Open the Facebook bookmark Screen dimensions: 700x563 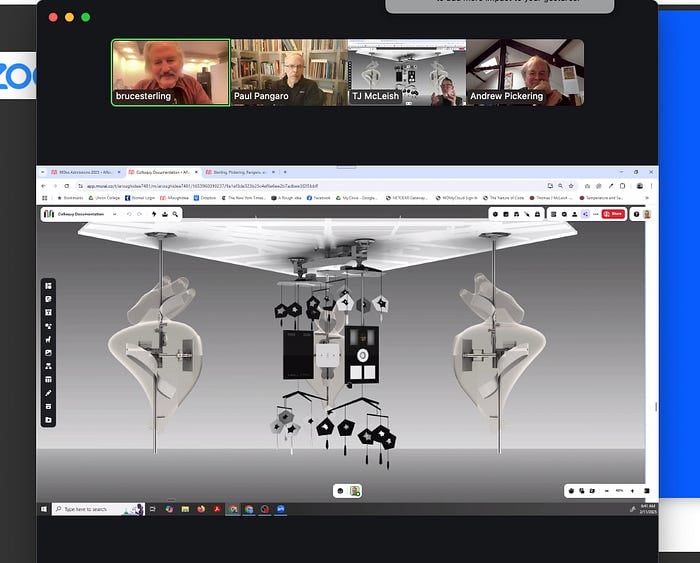click(x=319, y=198)
